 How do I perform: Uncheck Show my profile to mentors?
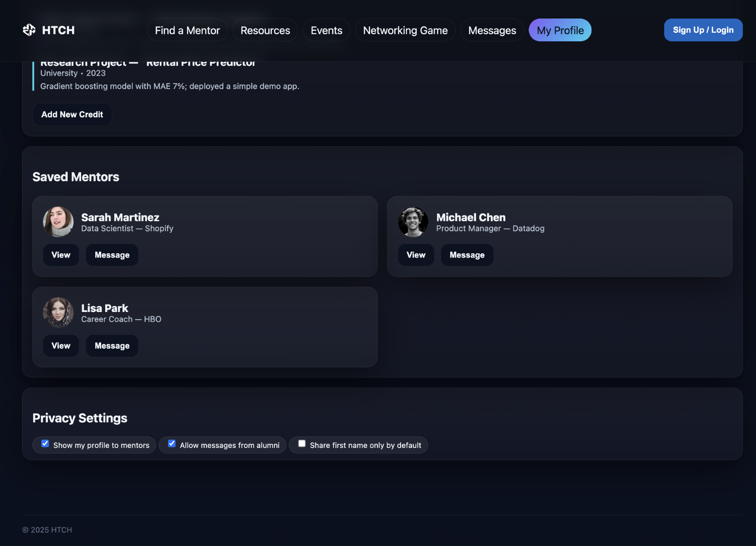tap(45, 444)
